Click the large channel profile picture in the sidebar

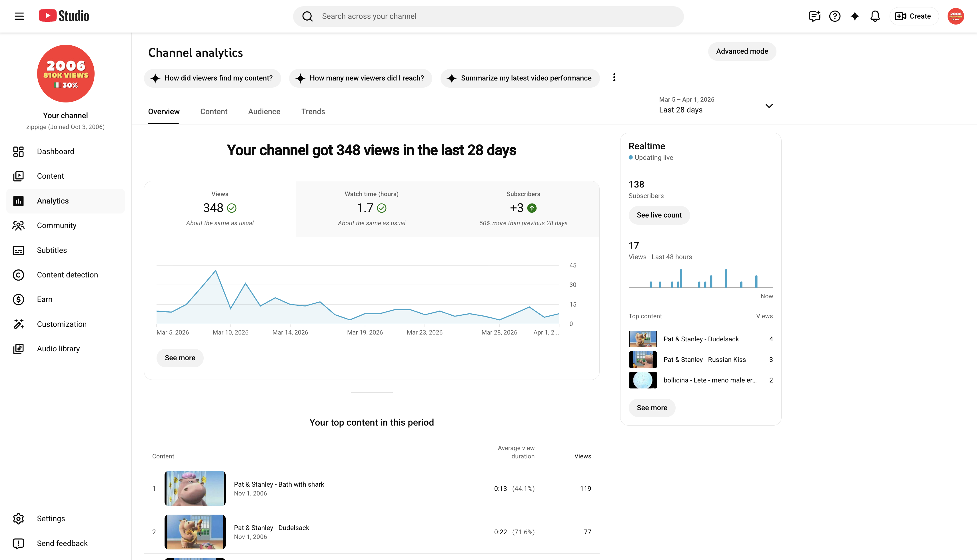click(x=66, y=74)
